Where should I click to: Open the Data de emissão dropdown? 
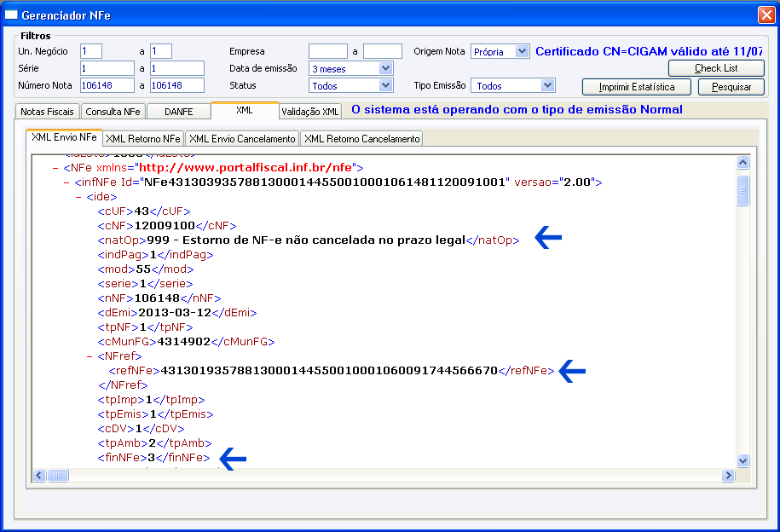point(385,68)
